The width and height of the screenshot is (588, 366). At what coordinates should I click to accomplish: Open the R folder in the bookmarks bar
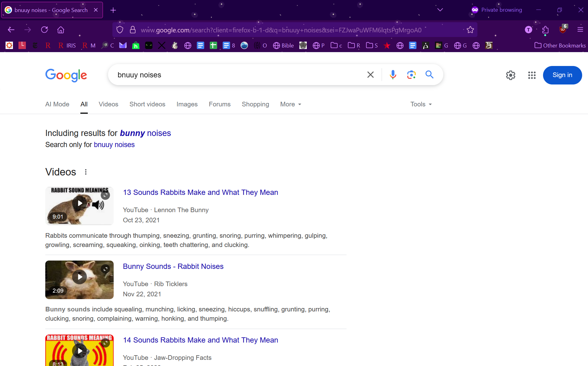(x=354, y=45)
